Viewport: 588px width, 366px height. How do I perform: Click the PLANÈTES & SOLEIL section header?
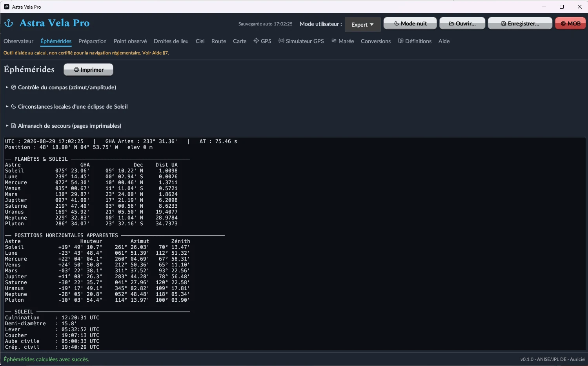(x=98, y=159)
